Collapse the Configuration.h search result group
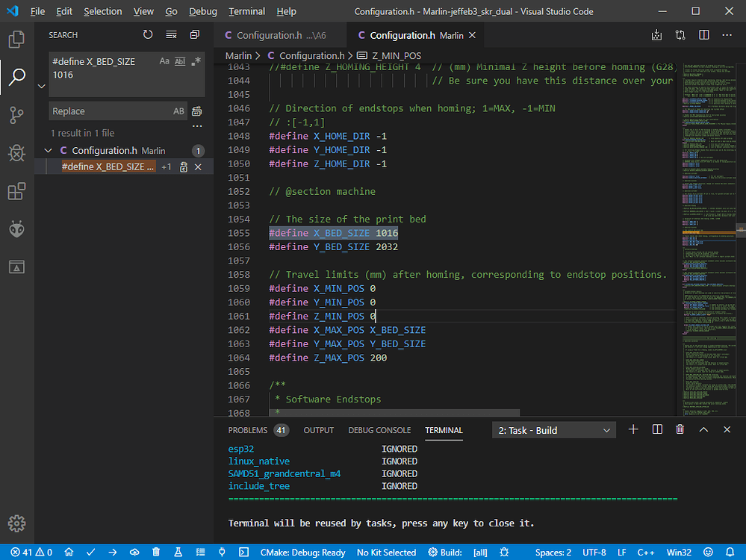This screenshot has height=560, width=746. [x=47, y=150]
